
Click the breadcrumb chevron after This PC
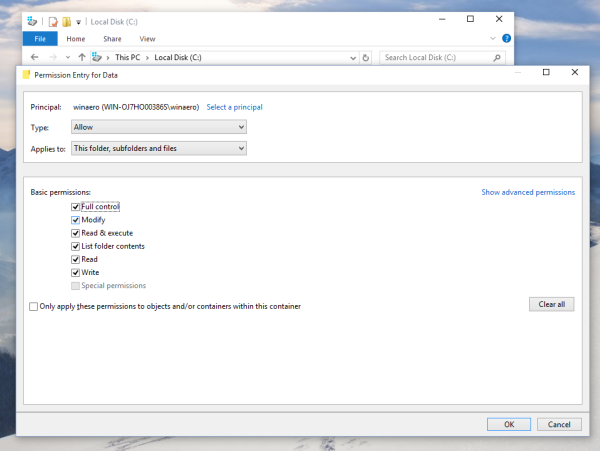tap(147, 58)
